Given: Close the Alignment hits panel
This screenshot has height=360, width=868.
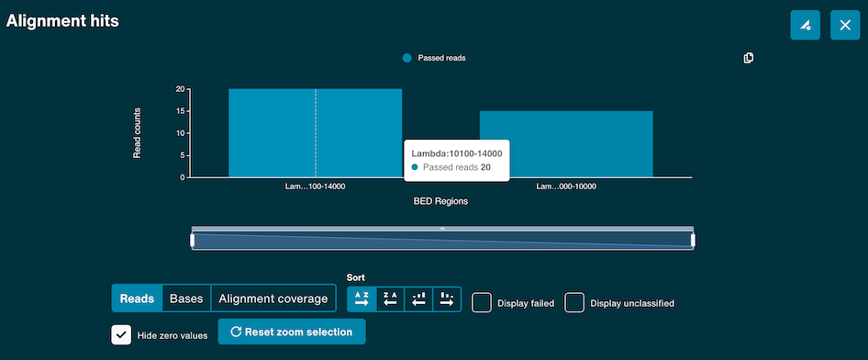Looking at the screenshot, I should [x=845, y=25].
